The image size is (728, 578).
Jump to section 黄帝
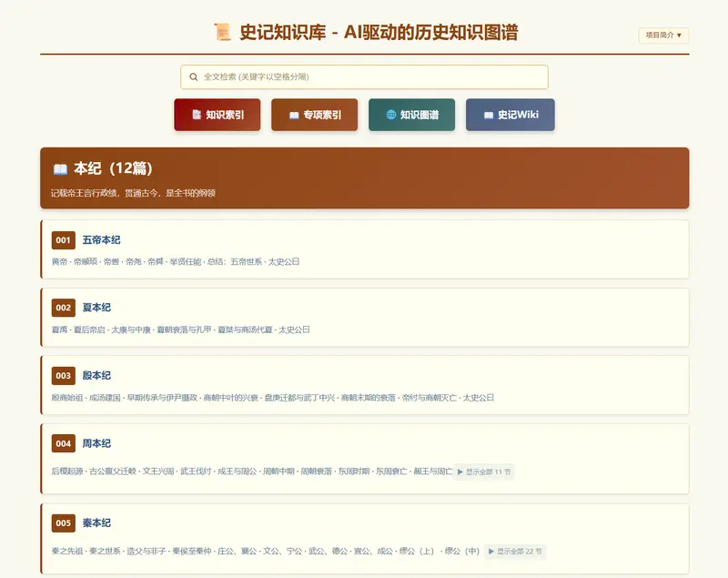(x=59, y=262)
